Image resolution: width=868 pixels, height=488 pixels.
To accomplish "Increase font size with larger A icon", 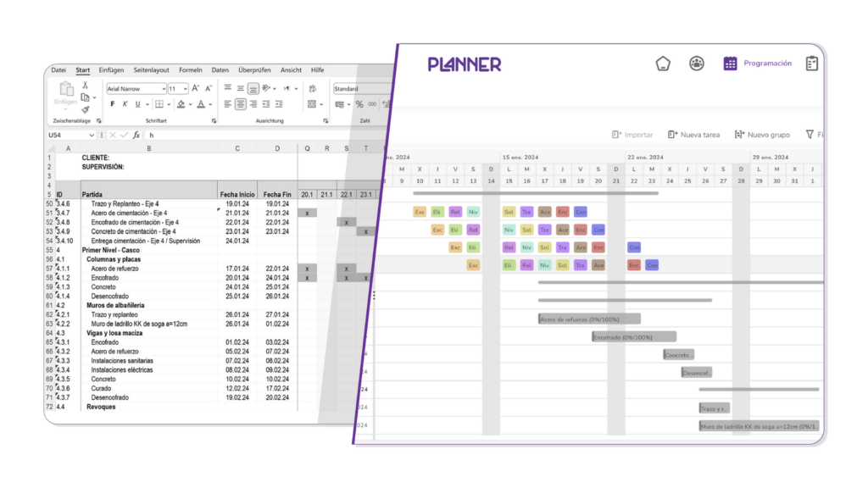I will (x=196, y=88).
